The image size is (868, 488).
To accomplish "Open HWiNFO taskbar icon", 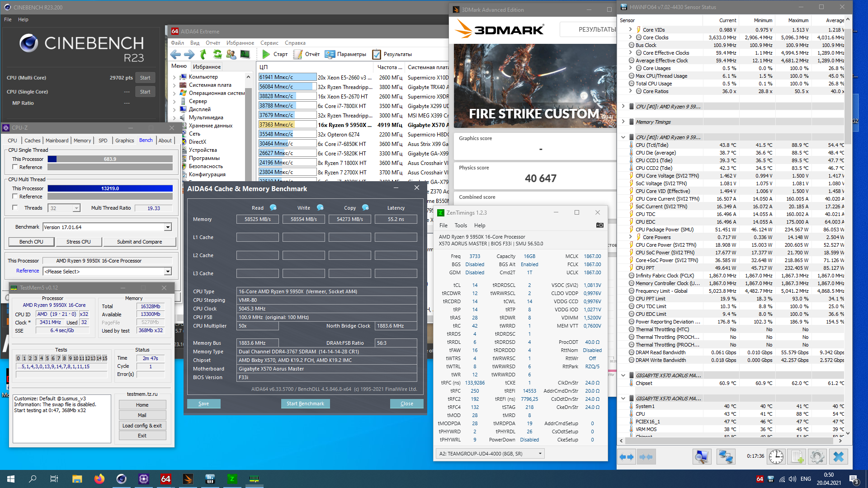I will pos(210,479).
